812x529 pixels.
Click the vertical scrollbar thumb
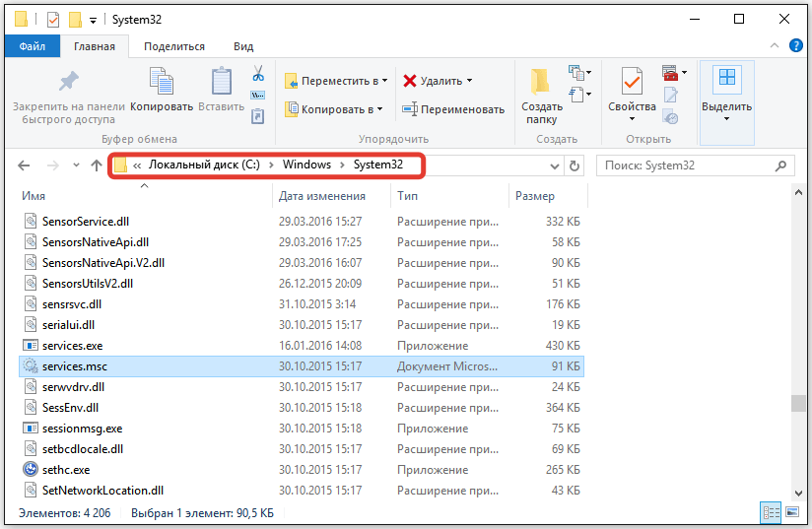coord(798,403)
